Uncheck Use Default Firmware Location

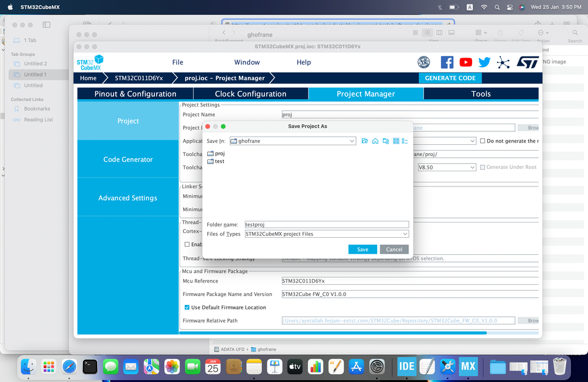pyautogui.click(x=187, y=307)
